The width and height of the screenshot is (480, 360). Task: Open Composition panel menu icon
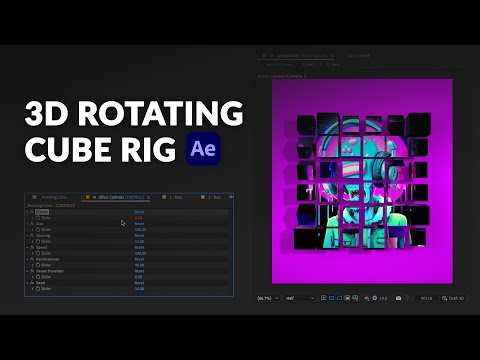(x=332, y=56)
